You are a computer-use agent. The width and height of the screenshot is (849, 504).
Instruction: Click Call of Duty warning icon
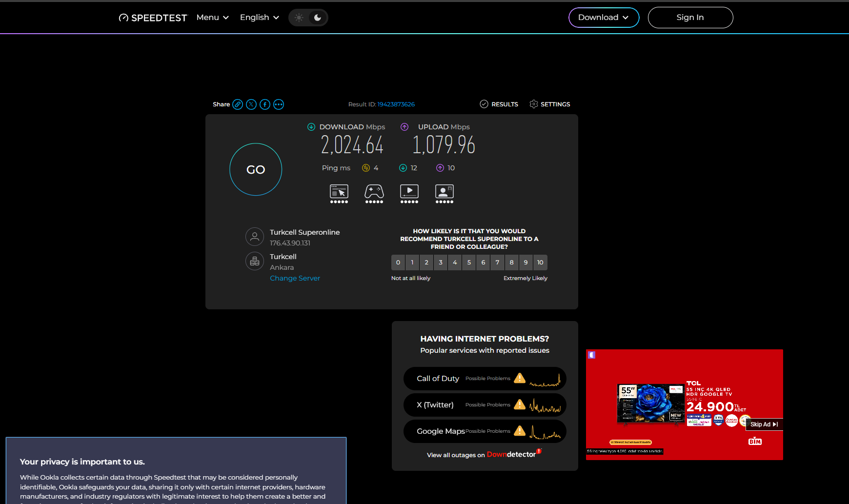pos(520,378)
